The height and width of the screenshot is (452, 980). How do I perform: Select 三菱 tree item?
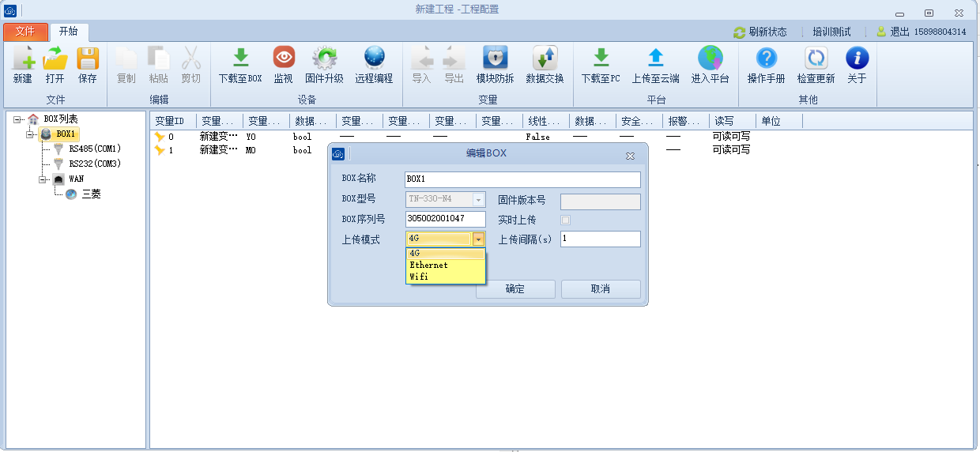tap(91, 194)
